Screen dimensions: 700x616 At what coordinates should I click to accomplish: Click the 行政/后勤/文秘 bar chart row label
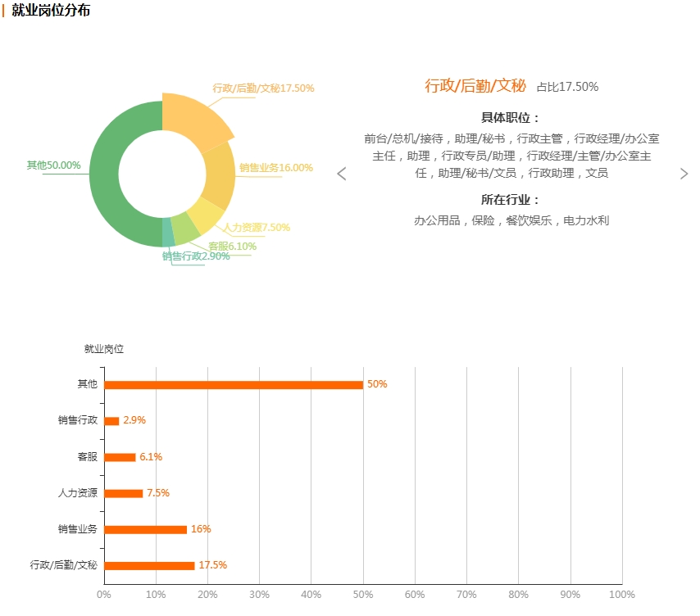[63, 565]
